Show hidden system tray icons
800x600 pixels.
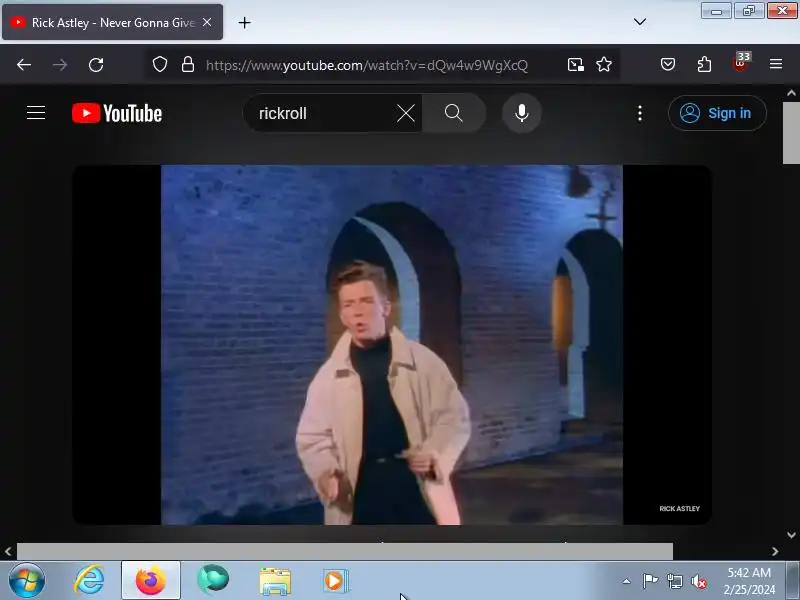click(x=626, y=581)
